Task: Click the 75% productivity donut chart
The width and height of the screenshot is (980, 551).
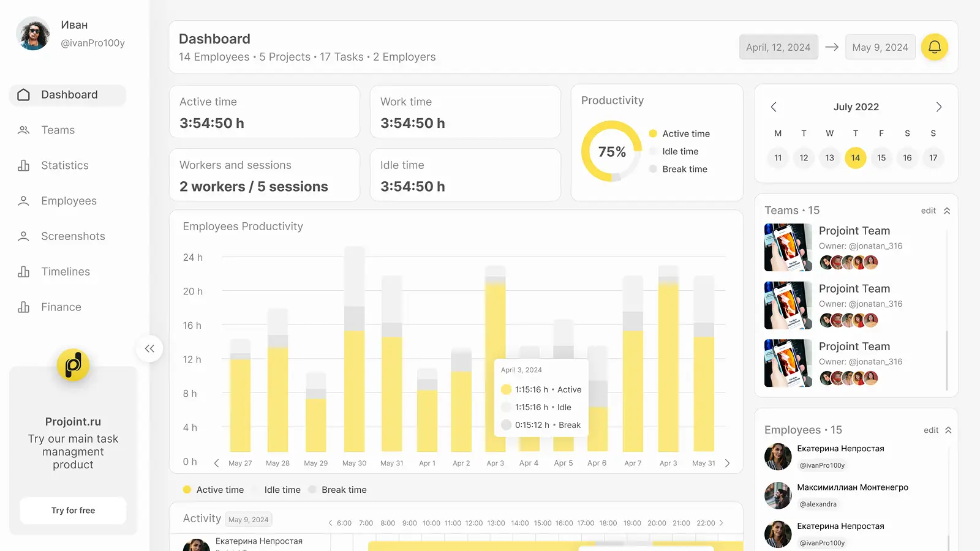Action: coord(611,152)
